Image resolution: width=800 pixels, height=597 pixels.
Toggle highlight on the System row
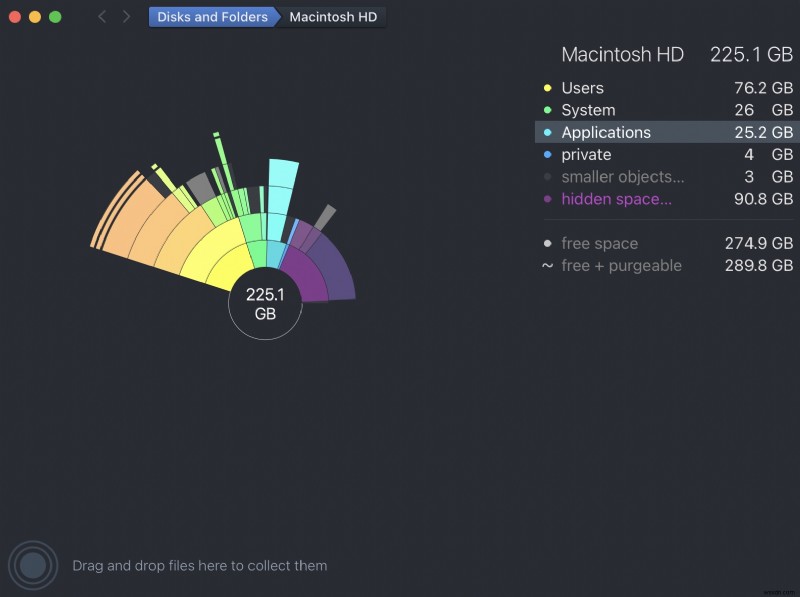(588, 110)
